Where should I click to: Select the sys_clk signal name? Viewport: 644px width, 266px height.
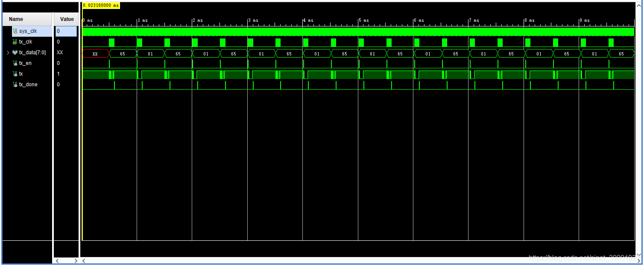[28, 31]
